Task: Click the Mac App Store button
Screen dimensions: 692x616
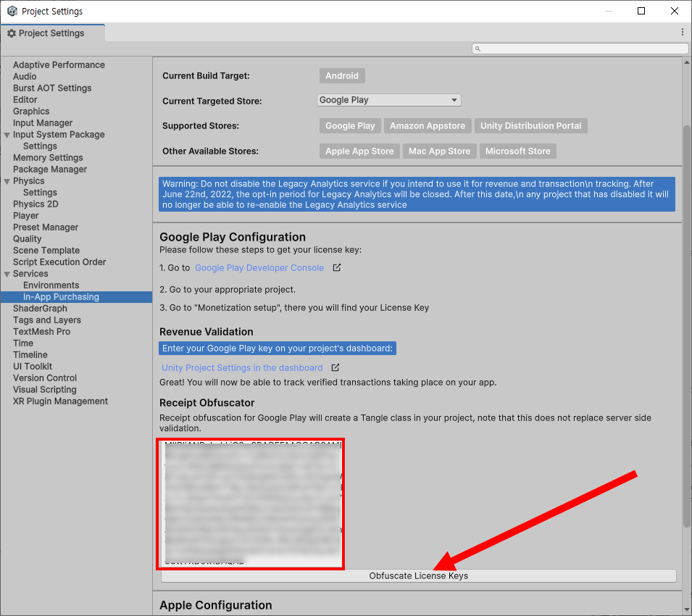Action: (439, 151)
